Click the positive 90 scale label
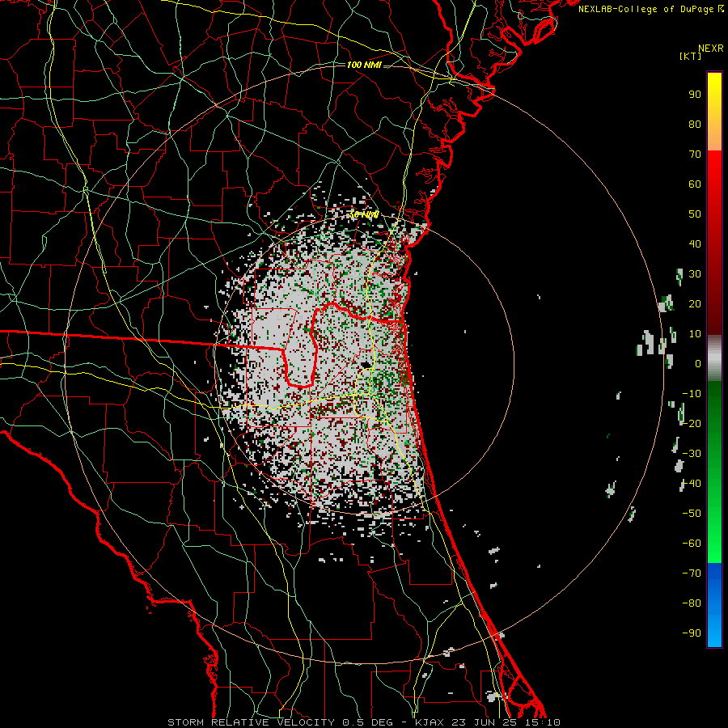 pyautogui.click(x=695, y=95)
